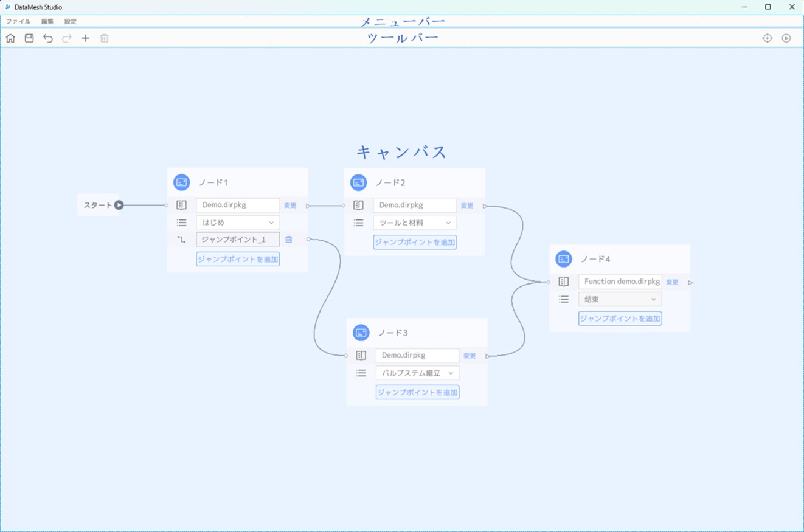Open the 設定 menu
Screen dimensions: 804x532
pyautogui.click(x=71, y=21)
